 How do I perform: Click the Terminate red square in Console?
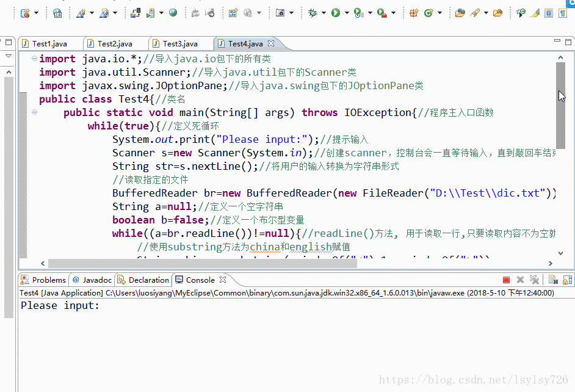pyautogui.click(x=506, y=280)
